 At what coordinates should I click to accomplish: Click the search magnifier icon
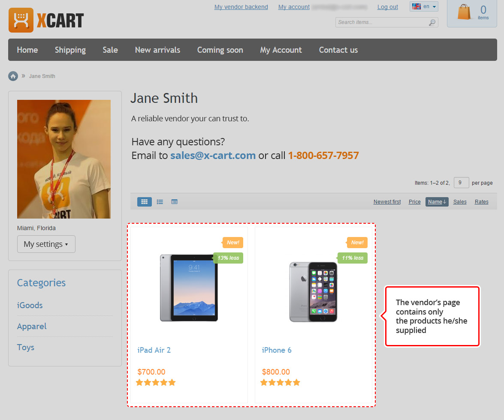click(x=432, y=22)
